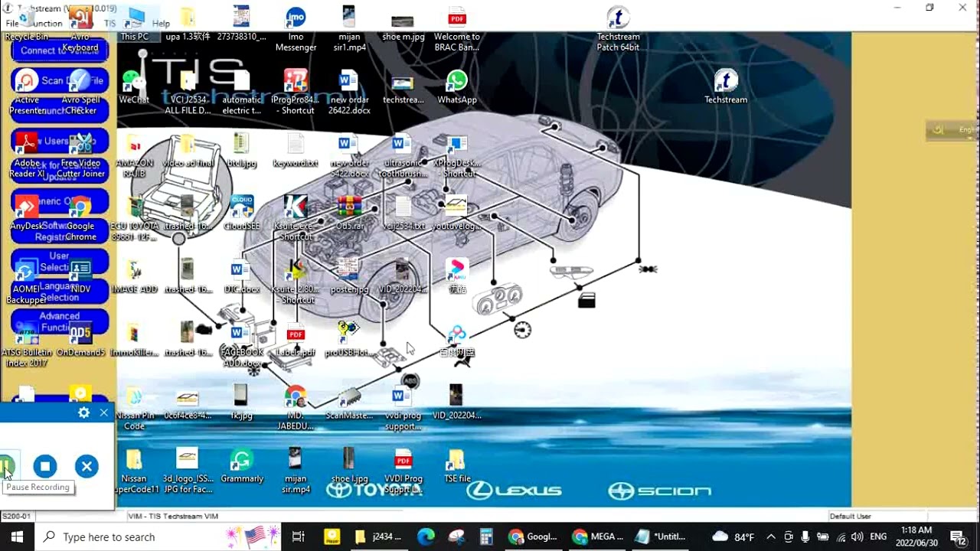The width and height of the screenshot is (980, 551).
Task: Open the WeChat desktop icon
Action: click(x=134, y=86)
